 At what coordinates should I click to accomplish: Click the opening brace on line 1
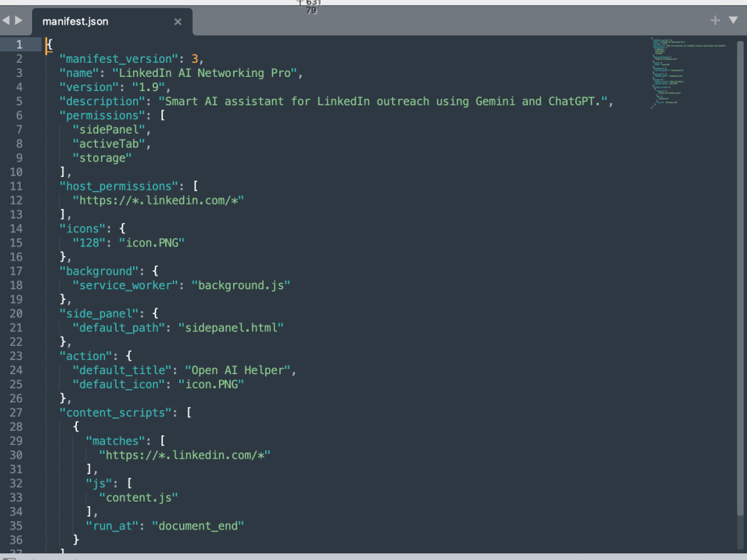49,45
